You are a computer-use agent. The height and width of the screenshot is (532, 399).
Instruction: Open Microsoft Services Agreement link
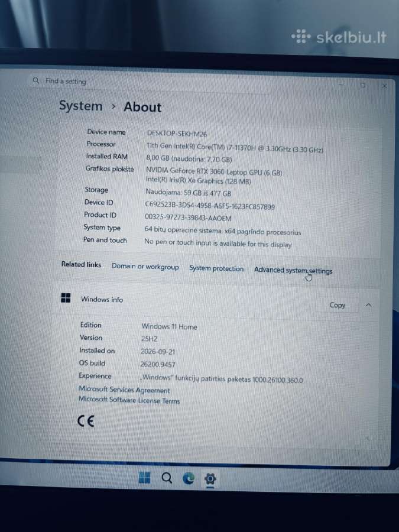124,390
